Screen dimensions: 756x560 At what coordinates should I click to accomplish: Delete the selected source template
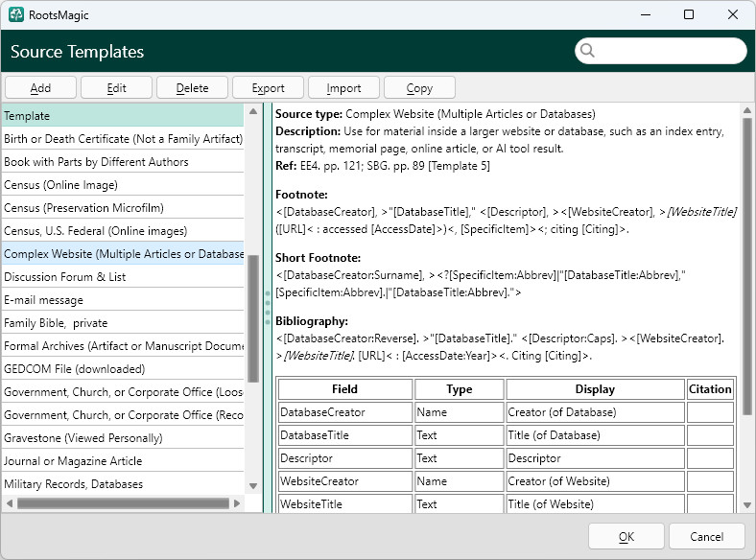(192, 87)
